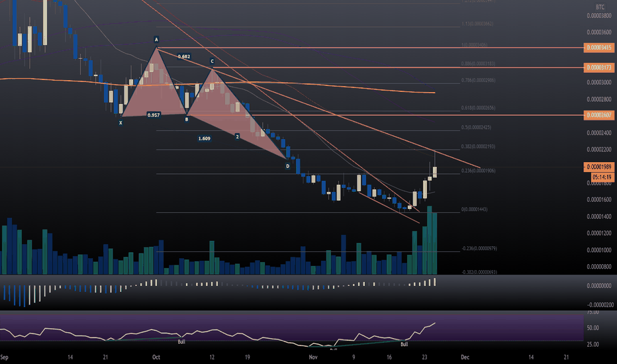Screen dimensions: 617x364
Task: Click the 25.00 level on the RSI axis
Action: (593, 344)
